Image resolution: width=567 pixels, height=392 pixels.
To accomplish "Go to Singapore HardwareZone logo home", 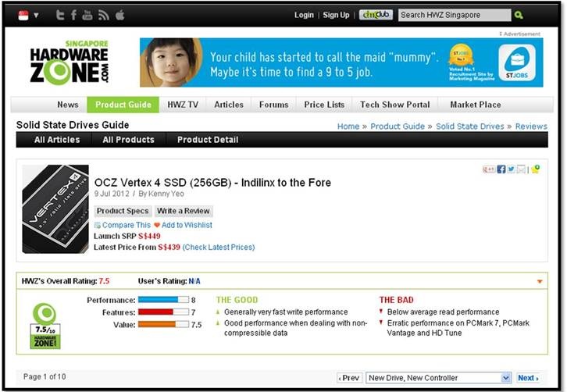I will pyautogui.click(x=69, y=62).
